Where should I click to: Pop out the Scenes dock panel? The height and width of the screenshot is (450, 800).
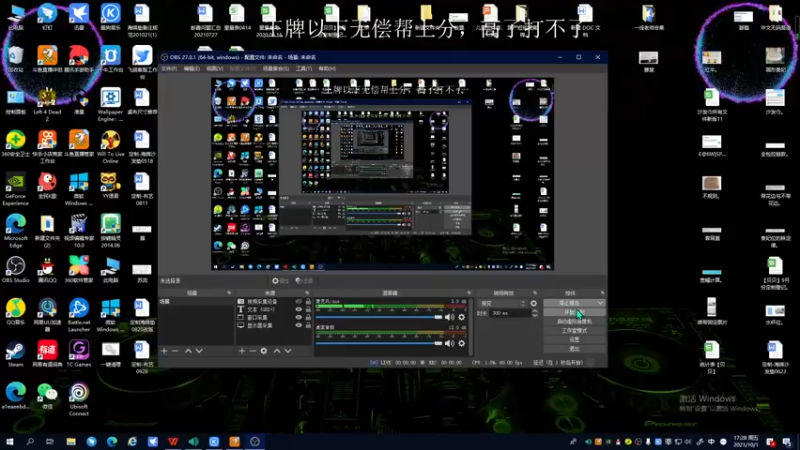click(x=229, y=293)
